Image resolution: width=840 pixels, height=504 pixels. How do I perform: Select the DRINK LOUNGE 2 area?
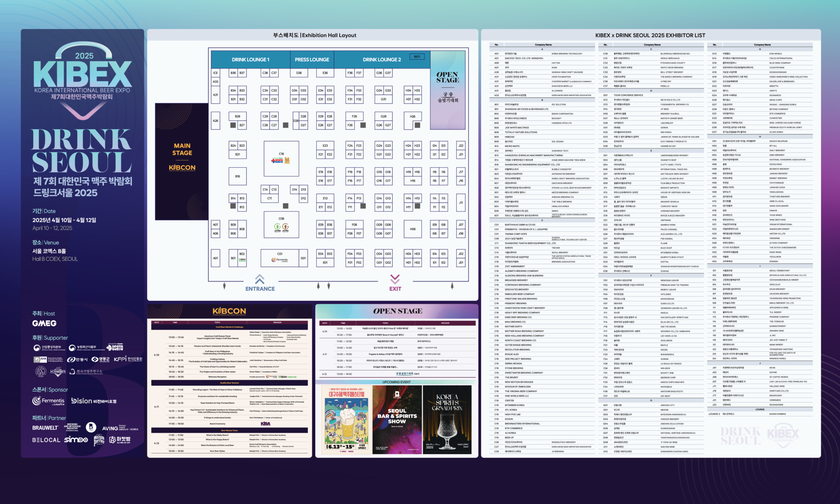[x=381, y=59]
